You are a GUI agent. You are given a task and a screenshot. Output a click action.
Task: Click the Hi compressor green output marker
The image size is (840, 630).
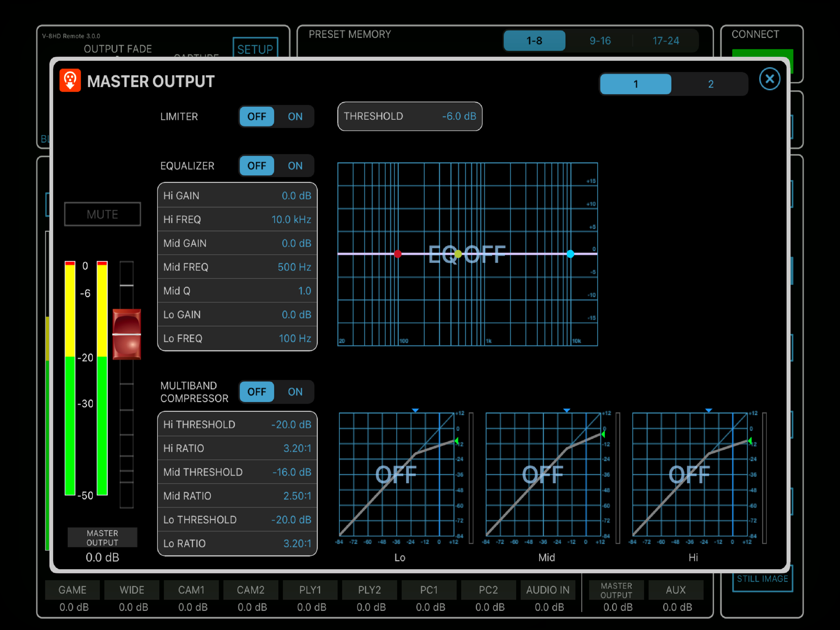750,441
